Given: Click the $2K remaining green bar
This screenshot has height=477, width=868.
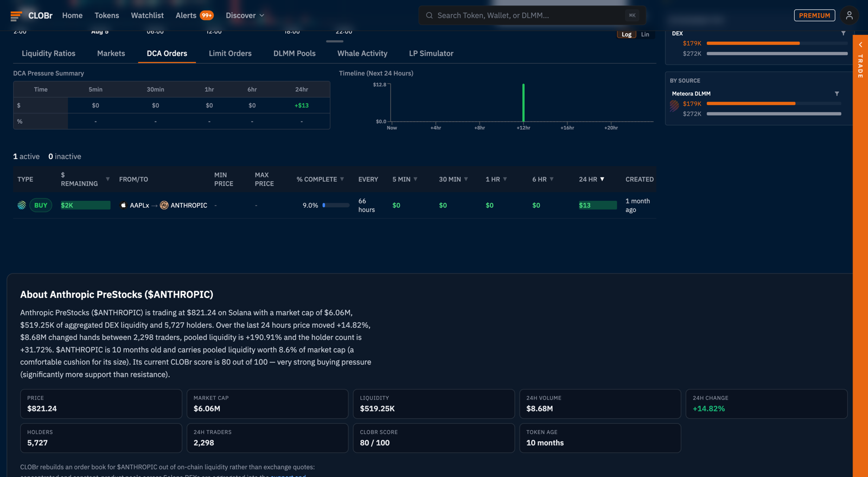Looking at the screenshot, I should [x=85, y=205].
